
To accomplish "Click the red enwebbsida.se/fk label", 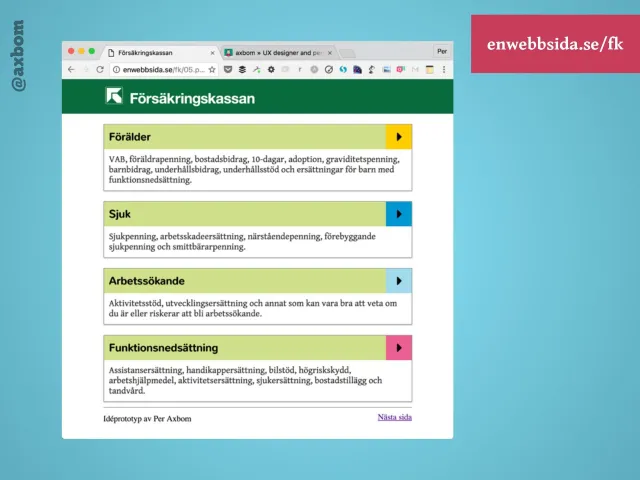I will point(555,44).
